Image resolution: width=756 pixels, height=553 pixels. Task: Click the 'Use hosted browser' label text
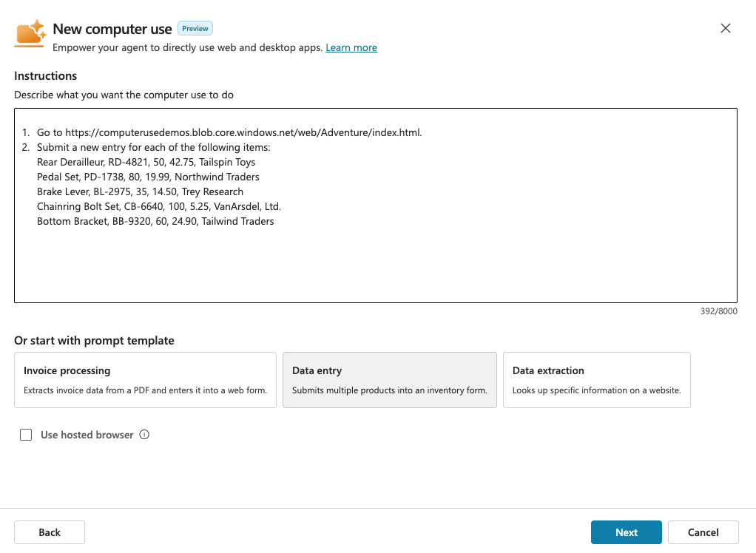click(x=87, y=435)
